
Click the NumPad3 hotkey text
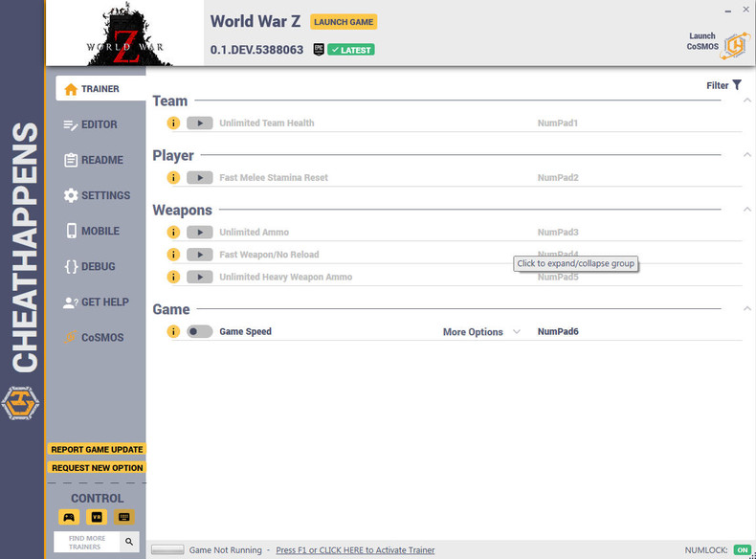point(558,232)
